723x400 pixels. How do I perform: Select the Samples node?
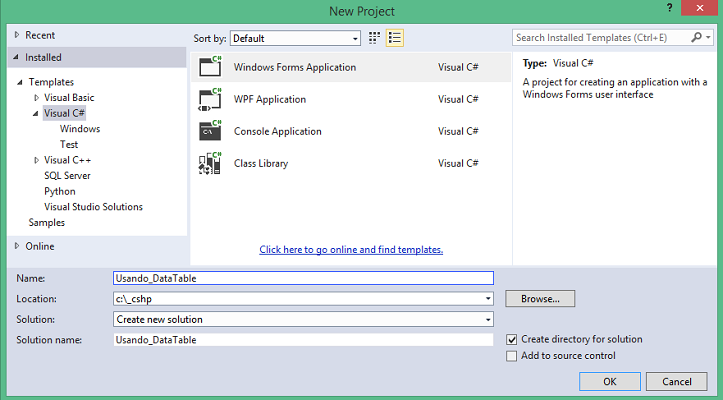tap(47, 222)
